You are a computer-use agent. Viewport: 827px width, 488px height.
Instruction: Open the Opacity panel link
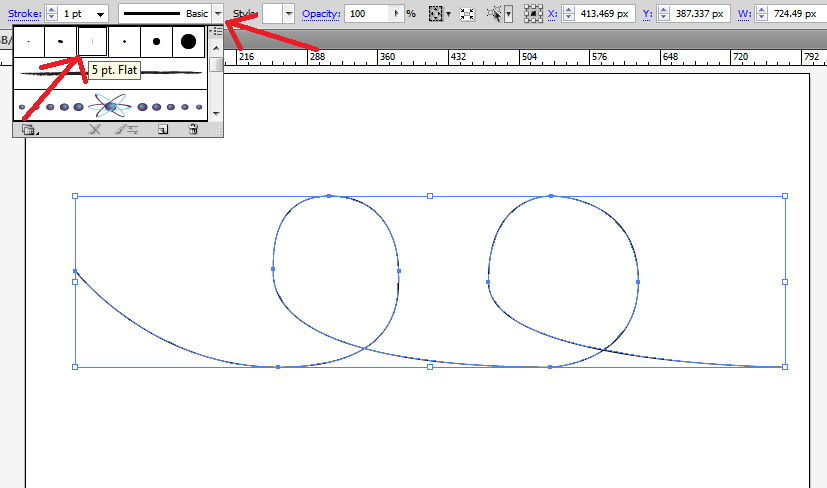(321, 14)
